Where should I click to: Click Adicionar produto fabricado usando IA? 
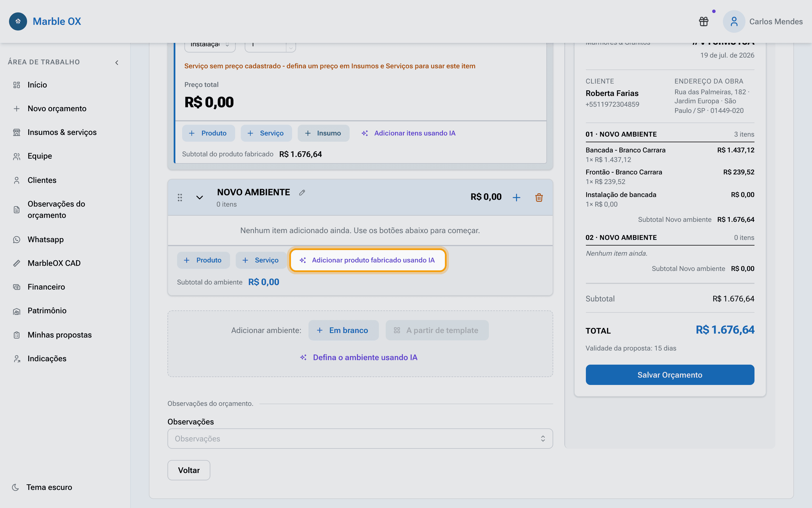[x=368, y=260]
